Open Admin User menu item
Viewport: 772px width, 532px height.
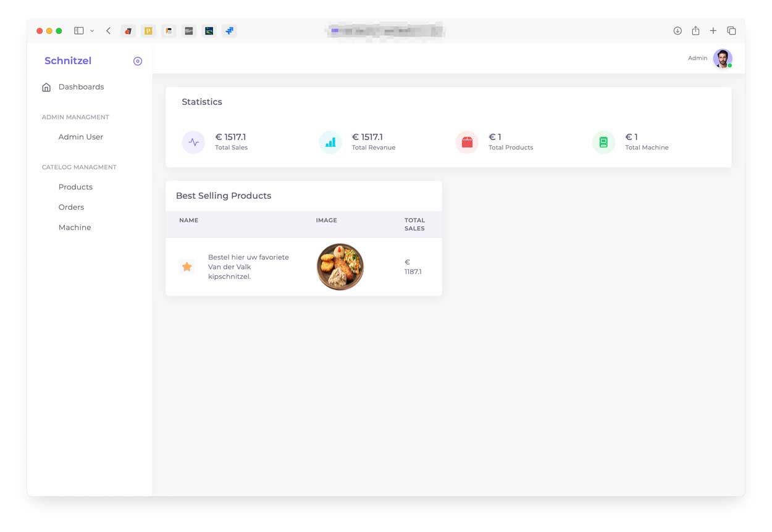pyautogui.click(x=80, y=137)
